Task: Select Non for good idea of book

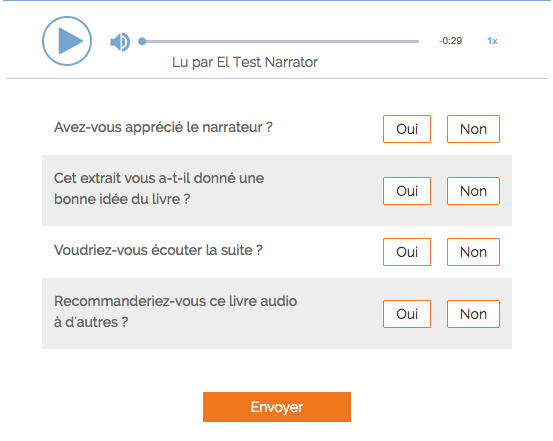Action: (x=473, y=191)
